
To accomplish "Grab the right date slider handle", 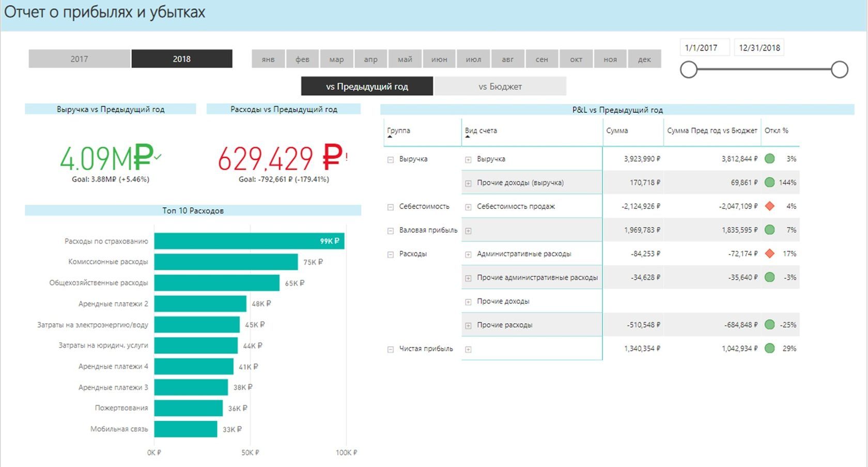I will (840, 69).
